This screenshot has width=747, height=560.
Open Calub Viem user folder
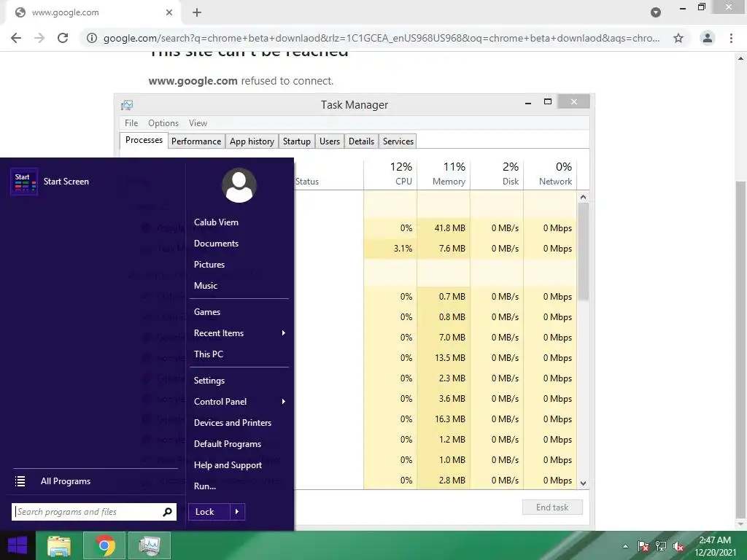216,222
